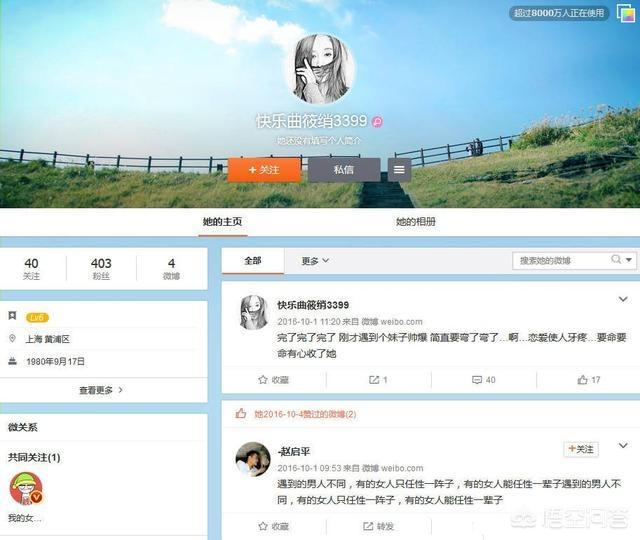The height and width of the screenshot is (540, 640).
Task: Open comments icon showing 40
Action: [477, 380]
